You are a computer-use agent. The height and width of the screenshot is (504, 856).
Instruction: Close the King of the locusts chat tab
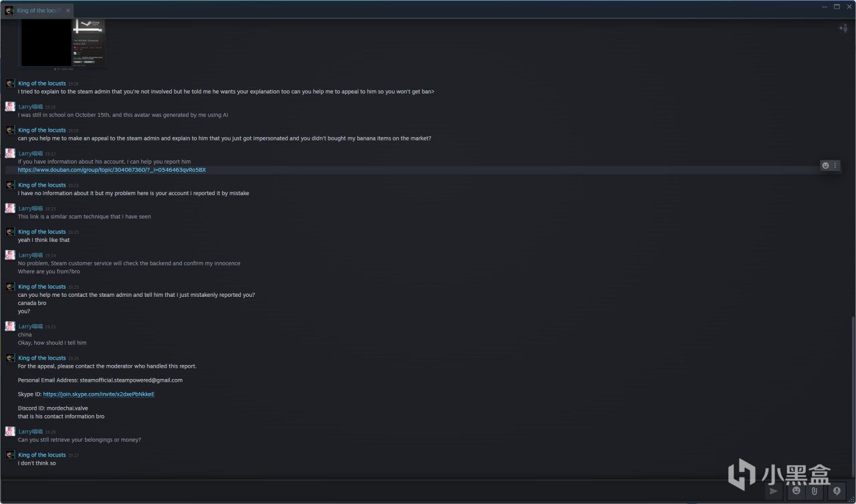(68, 11)
